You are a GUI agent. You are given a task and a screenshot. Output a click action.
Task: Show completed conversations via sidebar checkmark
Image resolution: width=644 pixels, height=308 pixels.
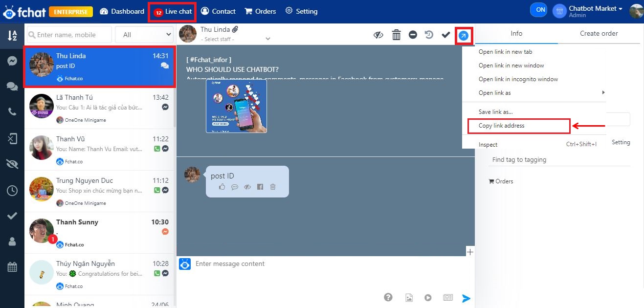12,216
